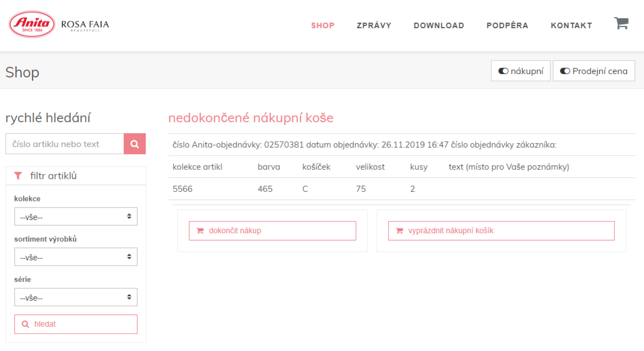Navigate to PODPĚRA page
This screenshot has height=351, width=644.
click(507, 25)
